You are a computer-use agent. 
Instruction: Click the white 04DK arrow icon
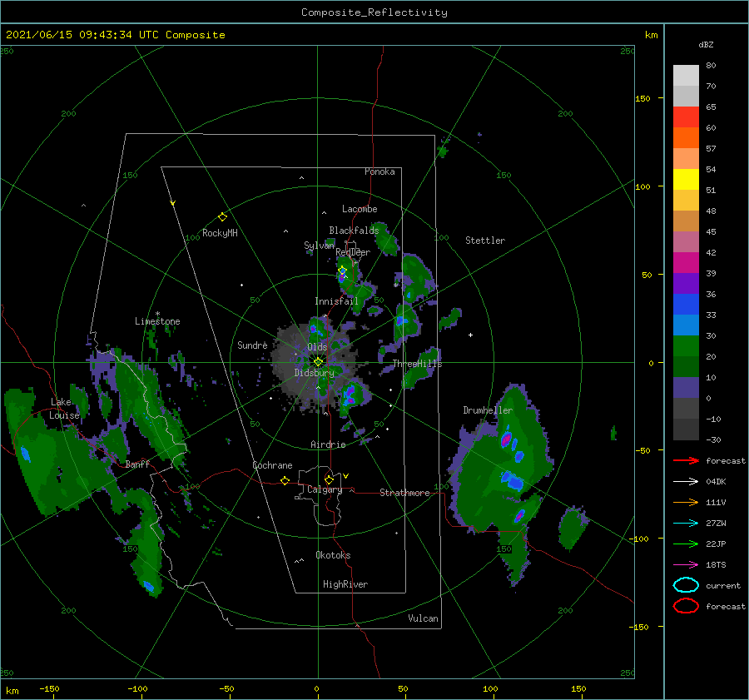coord(686,482)
